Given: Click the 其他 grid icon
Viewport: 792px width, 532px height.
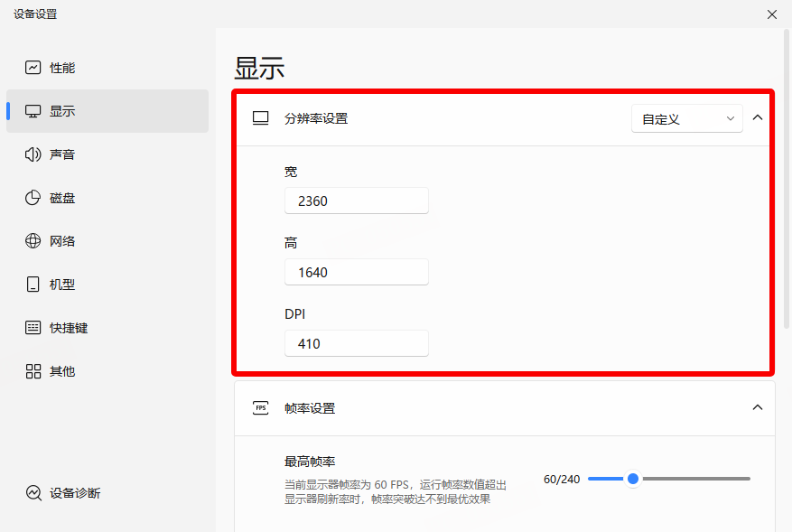Looking at the screenshot, I should [33, 371].
